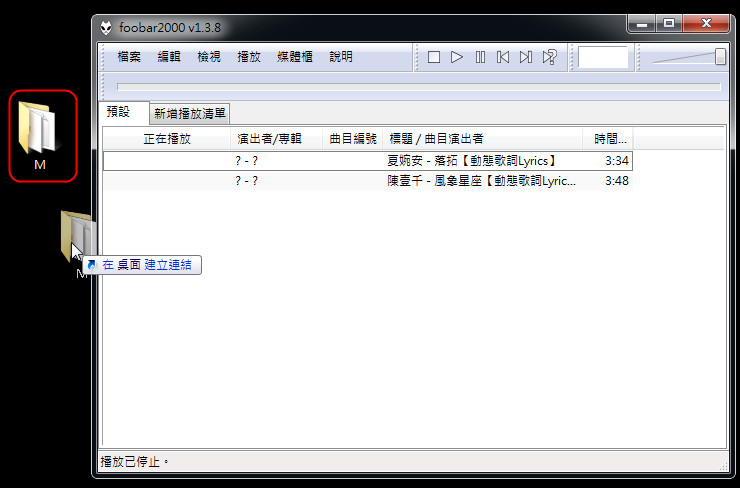This screenshot has height=488, width=740.
Task: Sort by 時間 column header
Action: 607,139
